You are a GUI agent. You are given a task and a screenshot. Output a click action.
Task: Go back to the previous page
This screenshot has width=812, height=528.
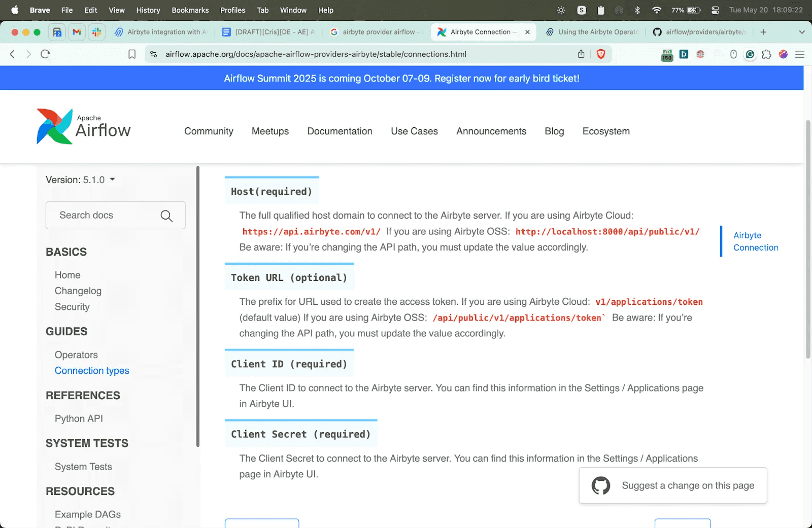[13, 54]
